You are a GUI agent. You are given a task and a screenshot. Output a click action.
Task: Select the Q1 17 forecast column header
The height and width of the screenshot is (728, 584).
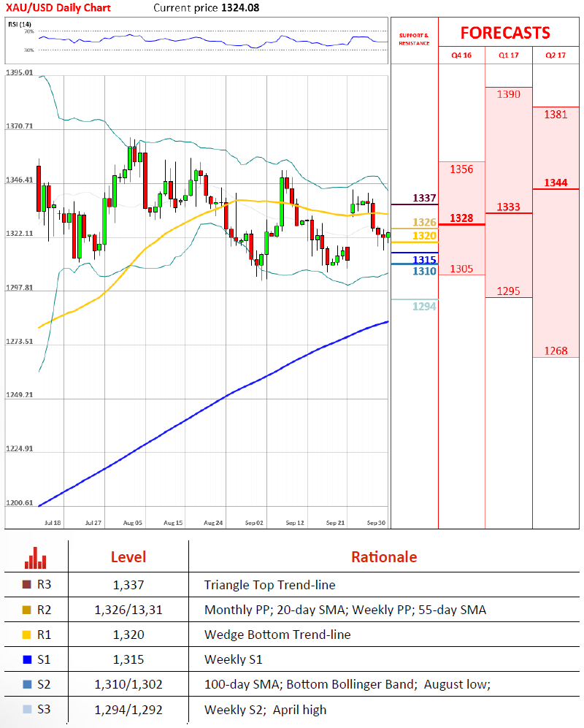tap(509, 55)
